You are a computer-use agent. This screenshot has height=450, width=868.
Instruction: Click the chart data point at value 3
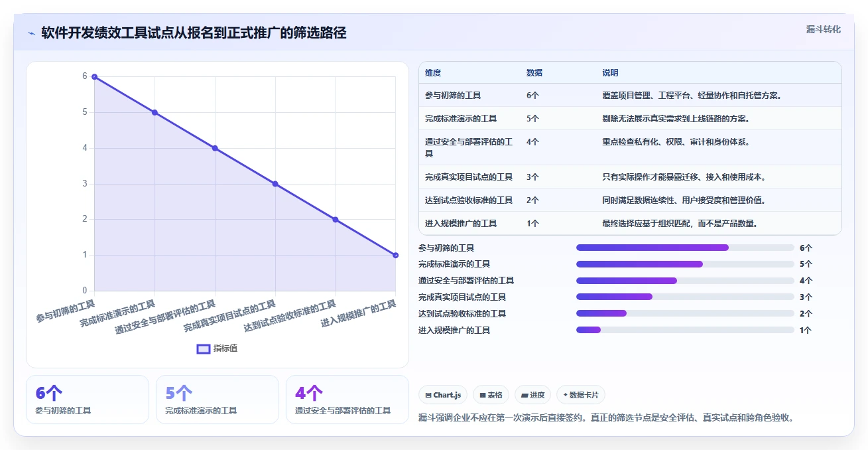pyautogui.click(x=275, y=184)
